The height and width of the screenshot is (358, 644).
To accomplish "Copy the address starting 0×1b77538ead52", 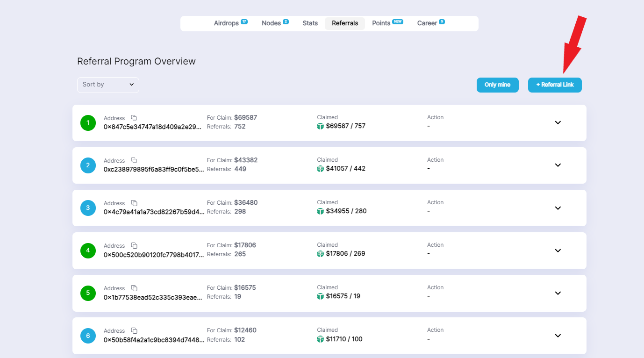I will point(134,288).
